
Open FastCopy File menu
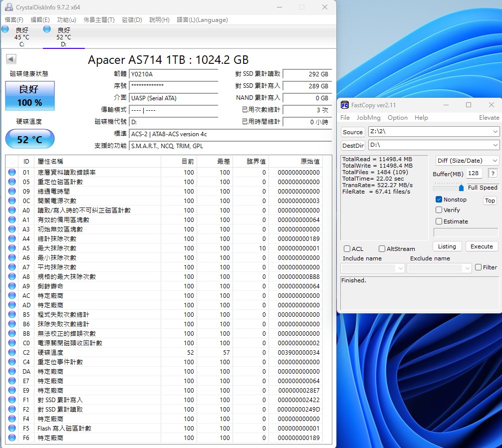pyautogui.click(x=345, y=117)
